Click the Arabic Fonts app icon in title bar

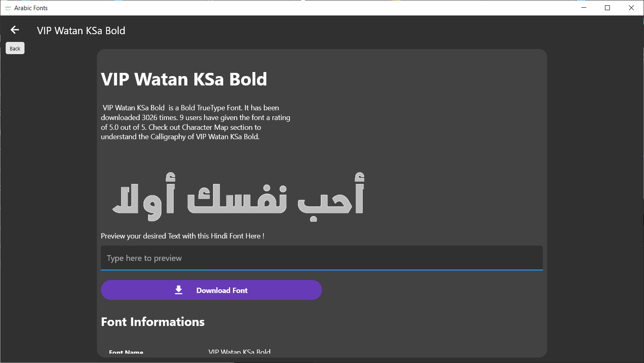pos(8,8)
